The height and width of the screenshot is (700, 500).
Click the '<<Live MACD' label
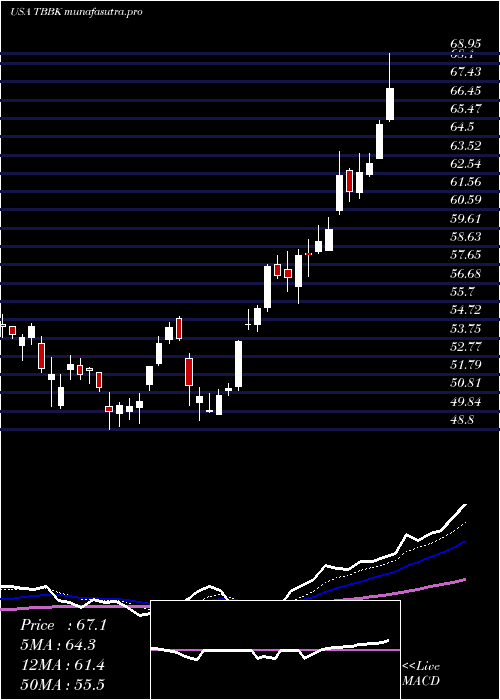[421, 673]
